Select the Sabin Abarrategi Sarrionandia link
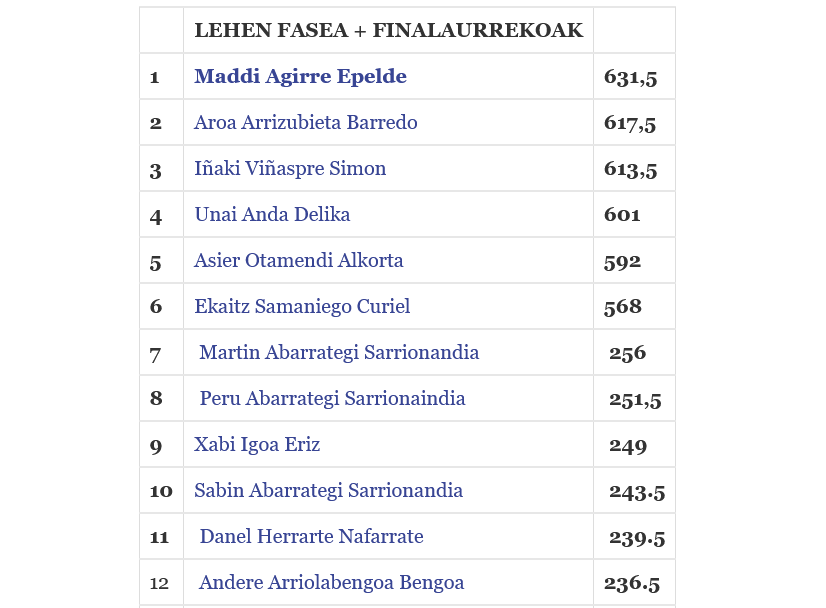 328,491
